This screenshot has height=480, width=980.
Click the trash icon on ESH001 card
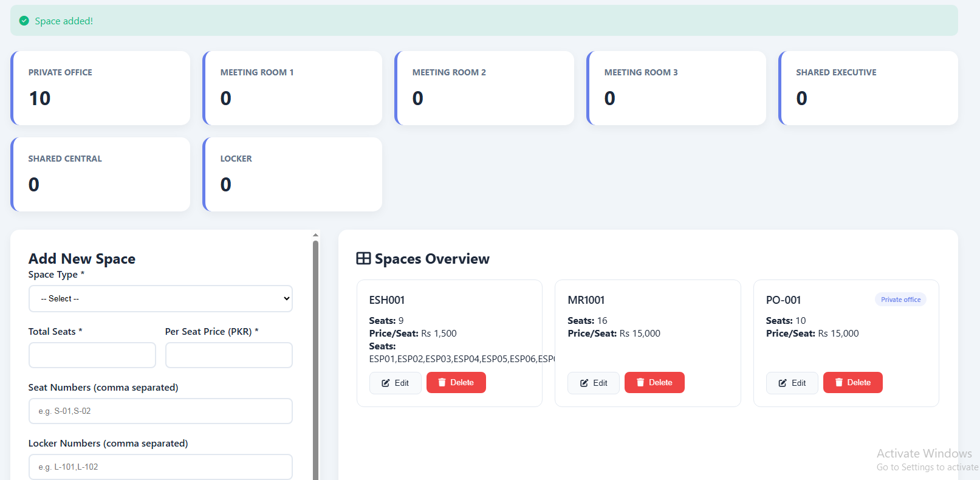point(442,383)
